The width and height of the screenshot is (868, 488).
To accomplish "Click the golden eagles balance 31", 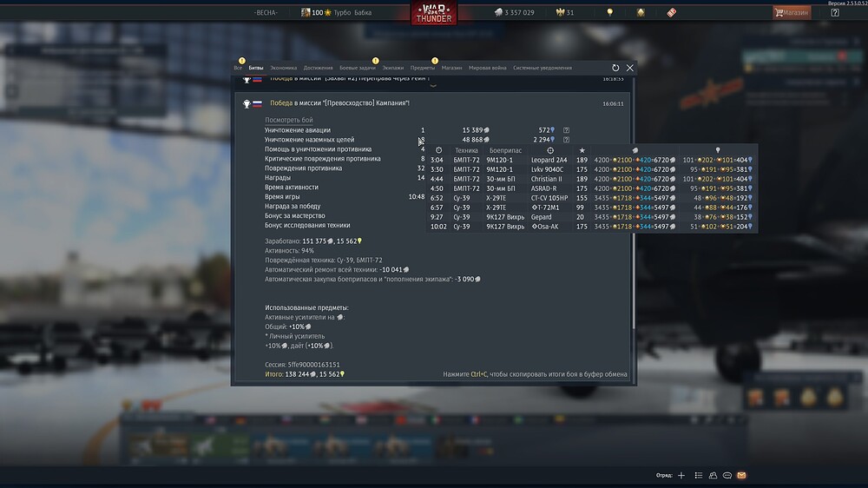I will click(564, 13).
